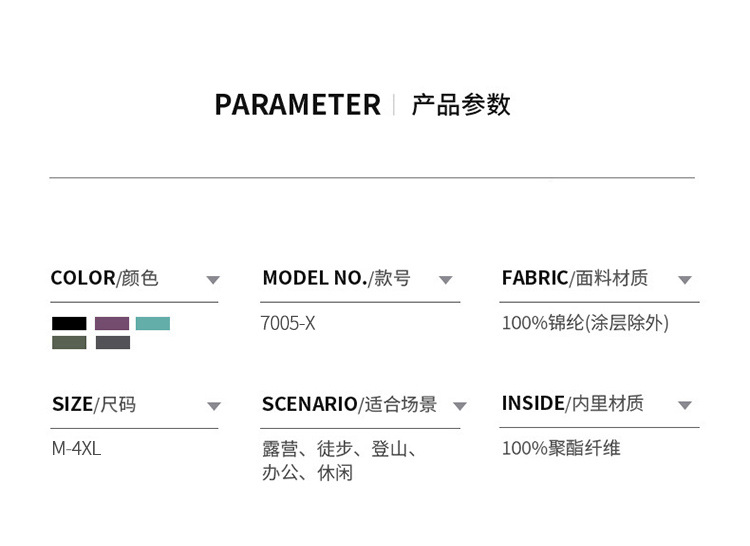Open the SCENARIO dropdown arrow

point(459,406)
